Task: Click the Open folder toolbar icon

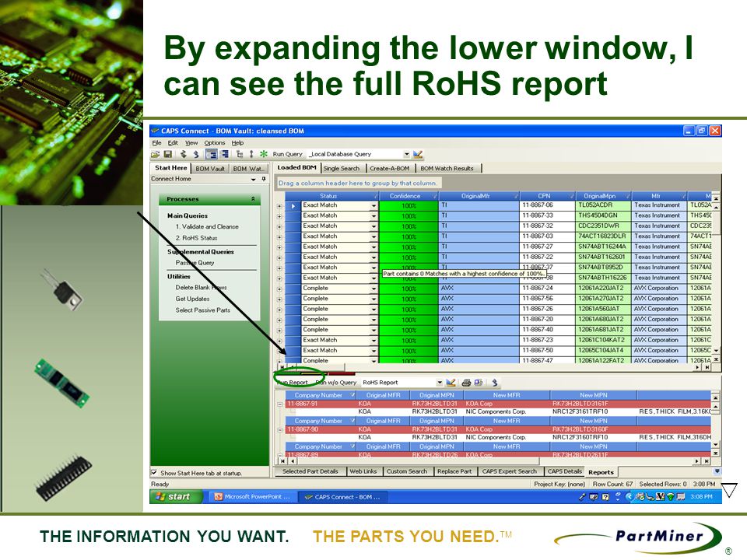Action: [x=155, y=154]
